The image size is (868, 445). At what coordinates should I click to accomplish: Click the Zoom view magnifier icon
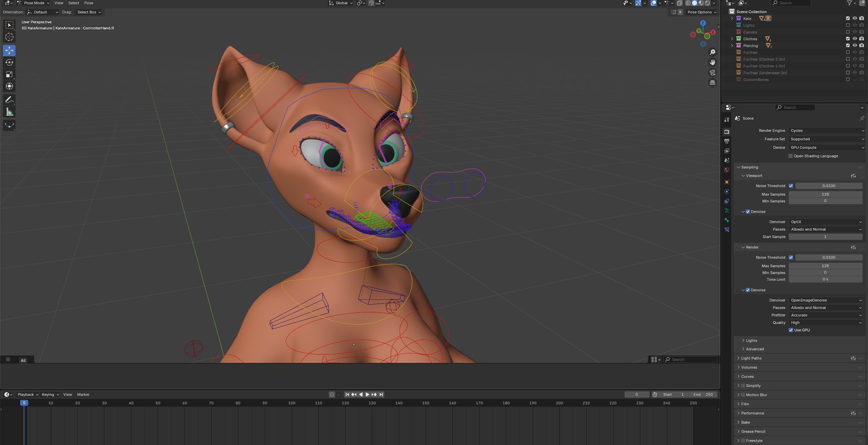coord(712,52)
